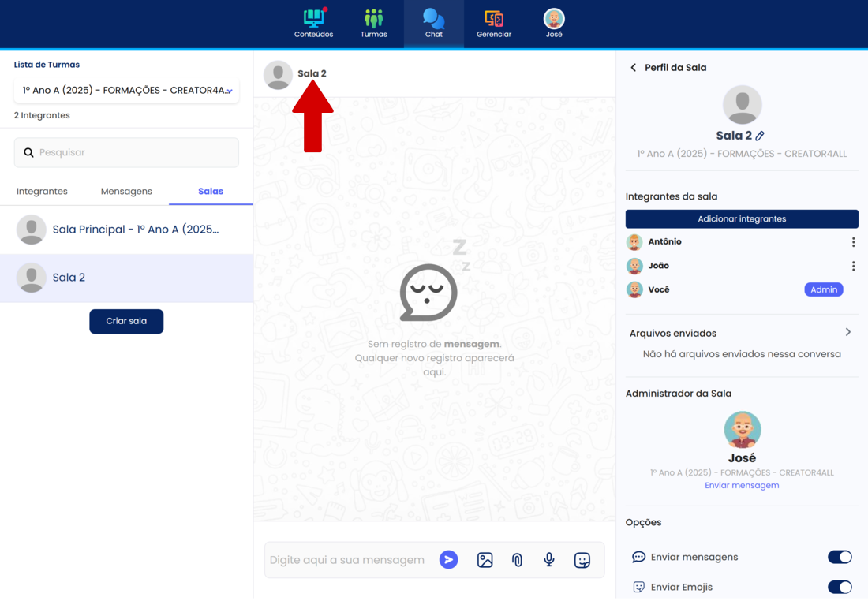Attach an image using the picture icon
The height and width of the screenshot is (601, 868).
485,560
